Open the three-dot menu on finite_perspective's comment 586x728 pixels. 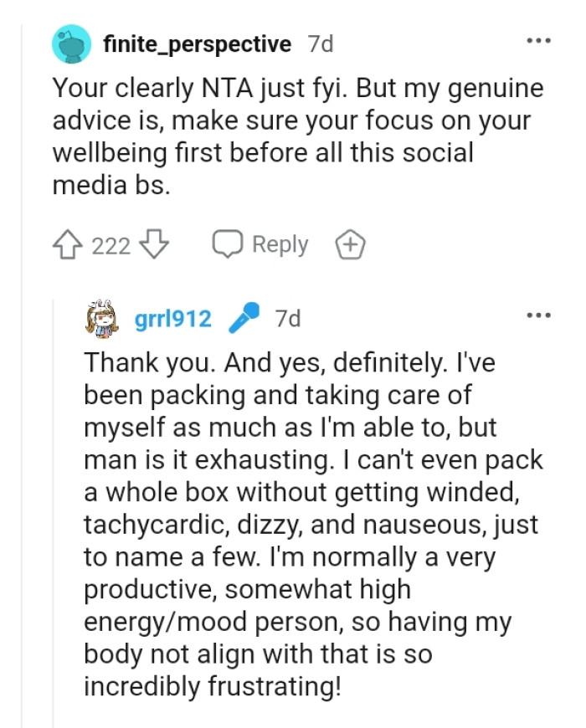(x=538, y=40)
